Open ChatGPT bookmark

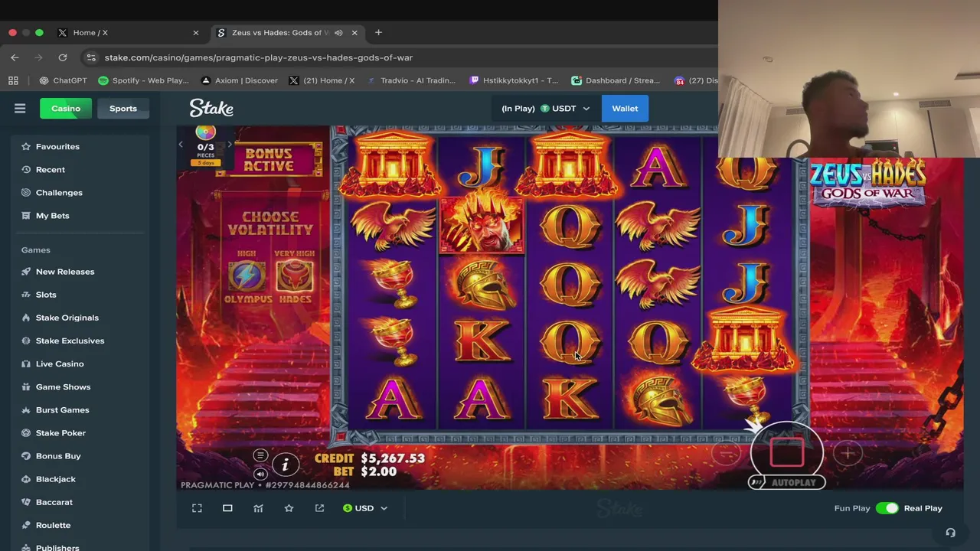point(63,80)
